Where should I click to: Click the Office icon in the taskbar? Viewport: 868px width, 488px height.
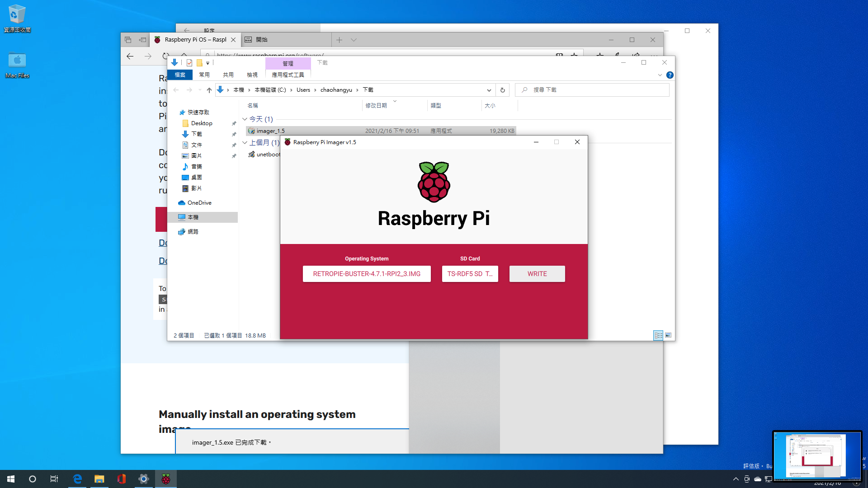pos(121,479)
